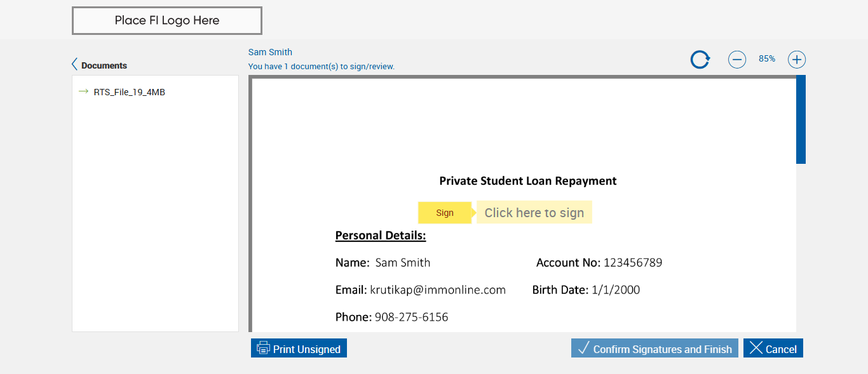Click the yellow Sign tag marker
Viewport: 868px width, 374px height.
pyautogui.click(x=445, y=213)
